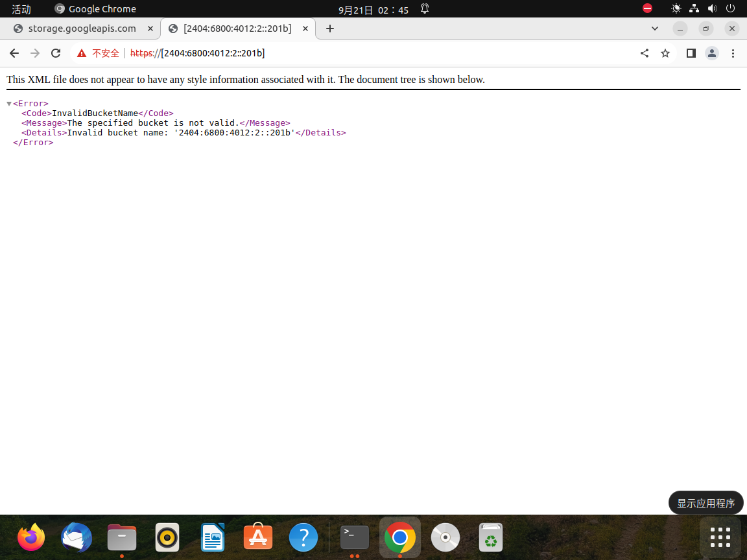Toggle the Chrome side panel
The image size is (747, 560).
pyautogui.click(x=691, y=53)
